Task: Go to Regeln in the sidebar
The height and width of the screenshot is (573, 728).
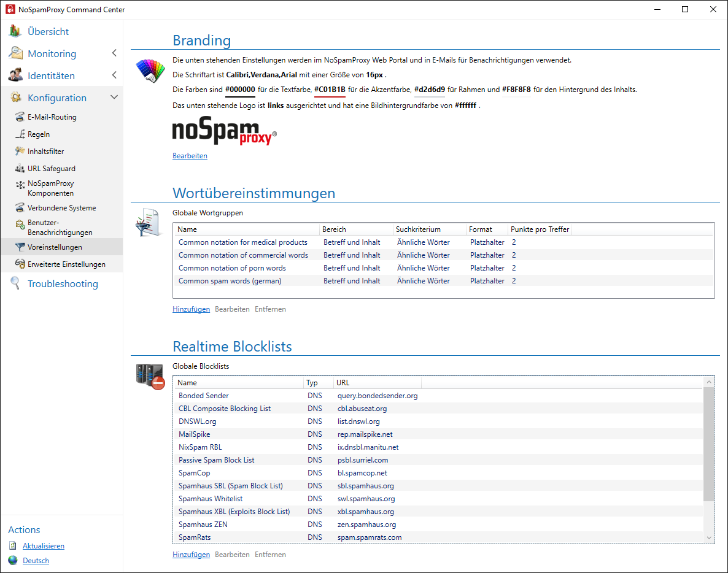Action: 39,134
